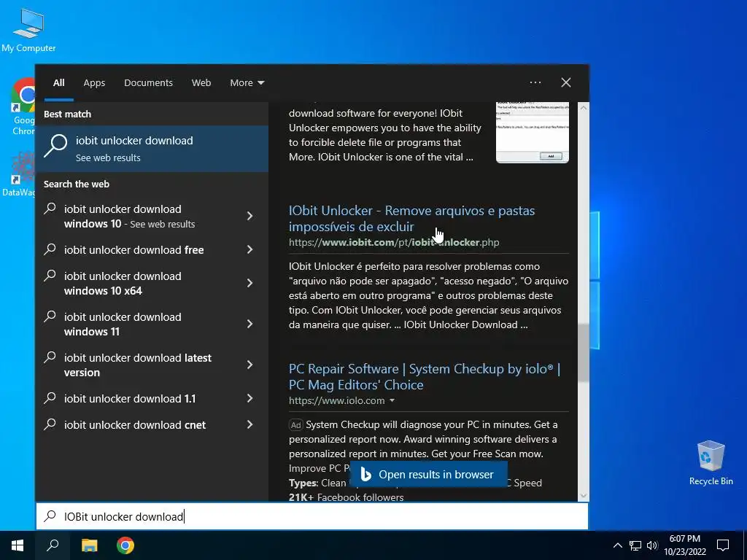Open the PC Repair Software iolo link
Image resolution: width=747 pixels, height=560 pixels.
point(425,377)
